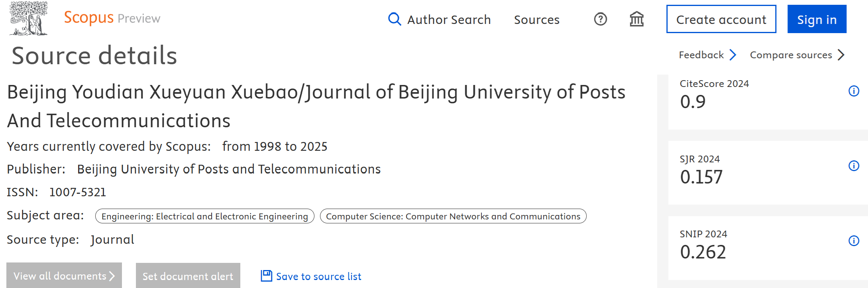Click the Author Search magnifier icon

point(395,19)
